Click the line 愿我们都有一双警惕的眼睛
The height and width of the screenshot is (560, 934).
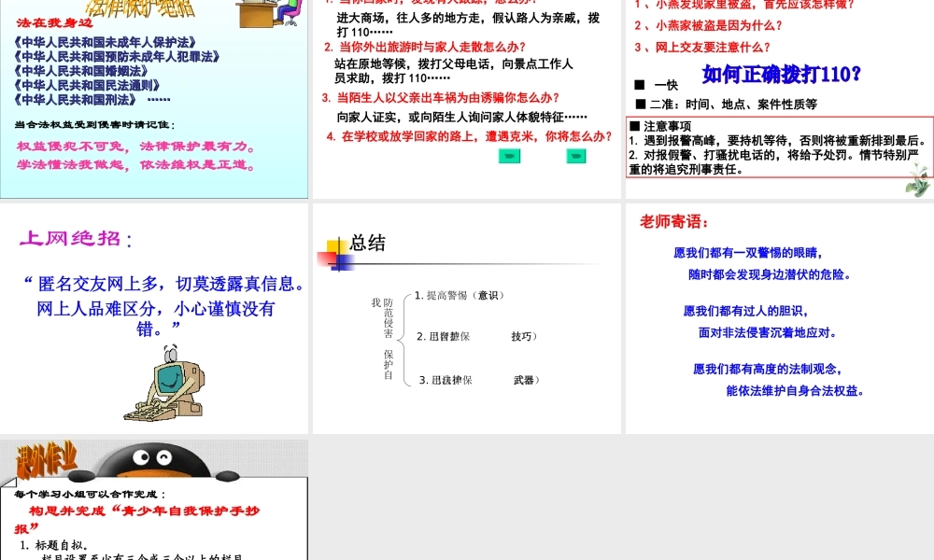tap(748, 253)
